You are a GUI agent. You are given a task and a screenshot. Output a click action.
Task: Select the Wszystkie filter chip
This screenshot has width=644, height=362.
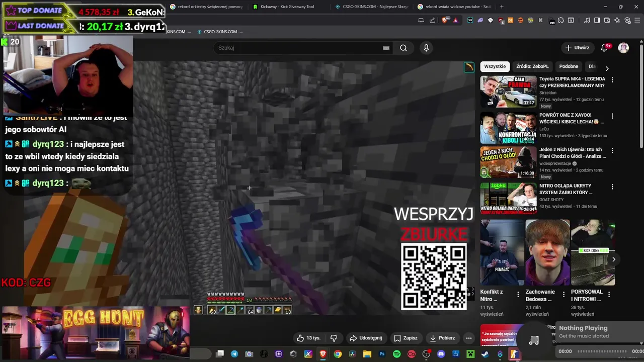[x=495, y=66]
